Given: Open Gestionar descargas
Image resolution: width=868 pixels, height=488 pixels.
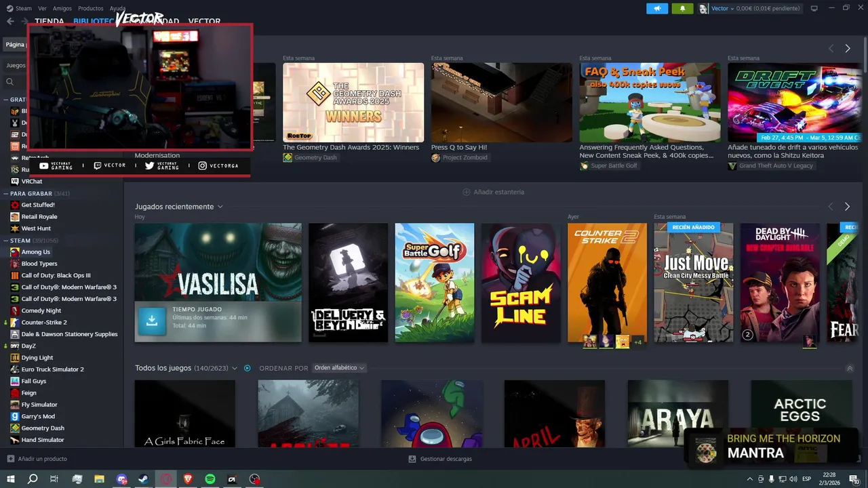Looking at the screenshot, I should [x=440, y=459].
